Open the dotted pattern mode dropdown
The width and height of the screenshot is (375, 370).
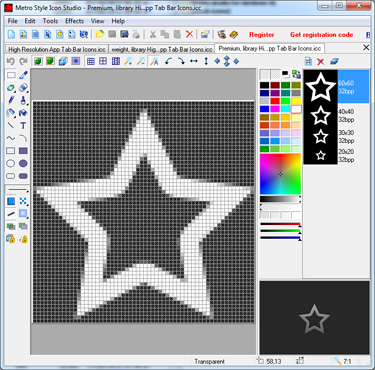[23, 201]
